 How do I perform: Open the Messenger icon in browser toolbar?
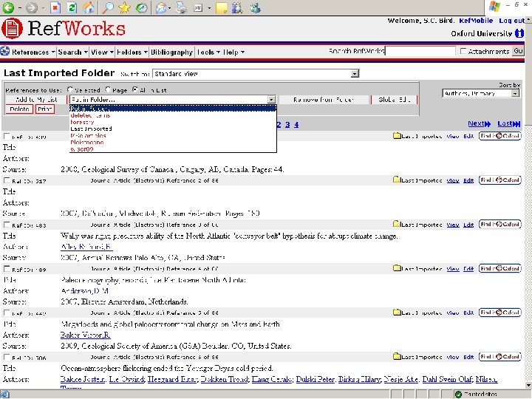(255, 7)
